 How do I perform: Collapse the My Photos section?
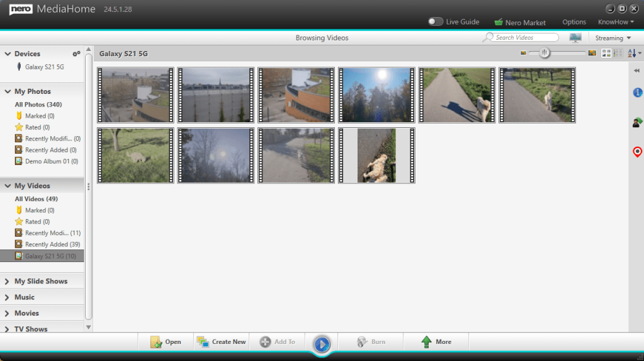(8, 92)
